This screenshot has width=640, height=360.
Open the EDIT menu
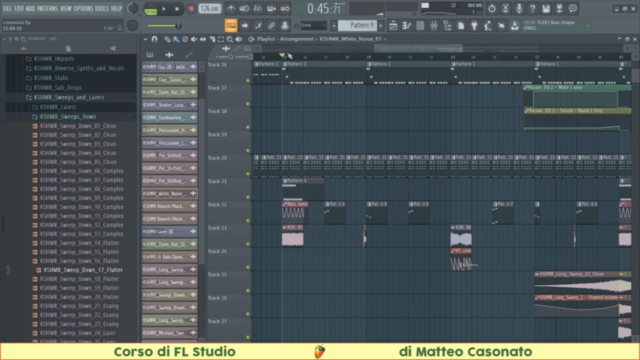[x=19, y=9]
